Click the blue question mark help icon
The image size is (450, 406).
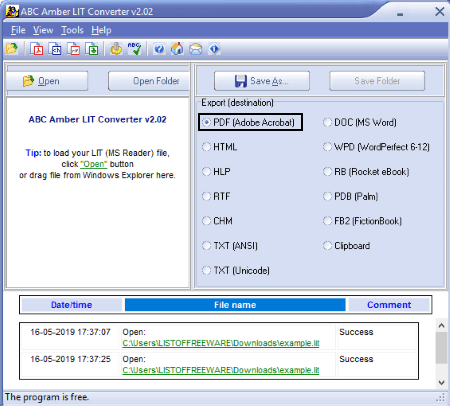[159, 49]
